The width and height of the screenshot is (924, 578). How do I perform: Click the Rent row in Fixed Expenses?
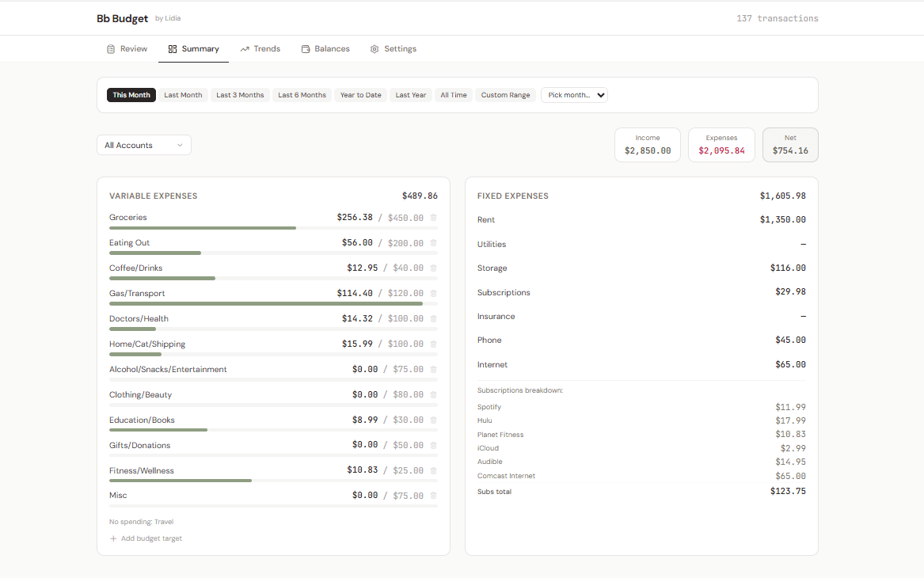(x=641, y=219)
